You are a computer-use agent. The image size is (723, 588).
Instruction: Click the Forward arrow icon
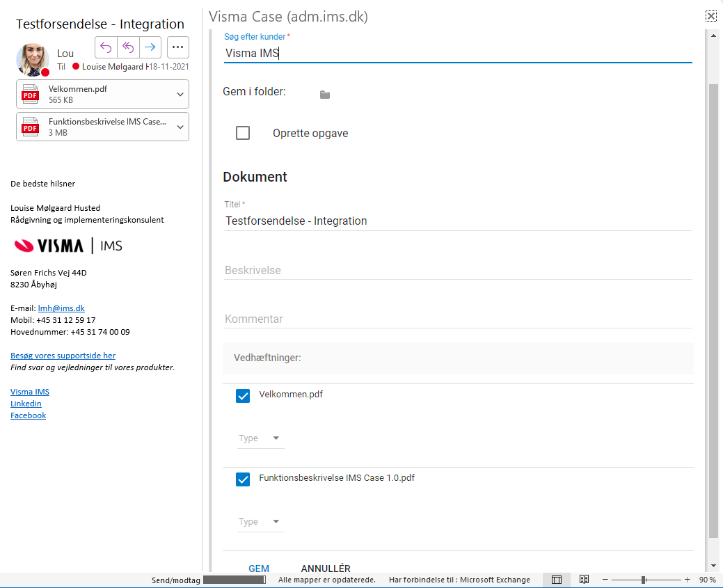pyautogui.click(x=150, y=47)
